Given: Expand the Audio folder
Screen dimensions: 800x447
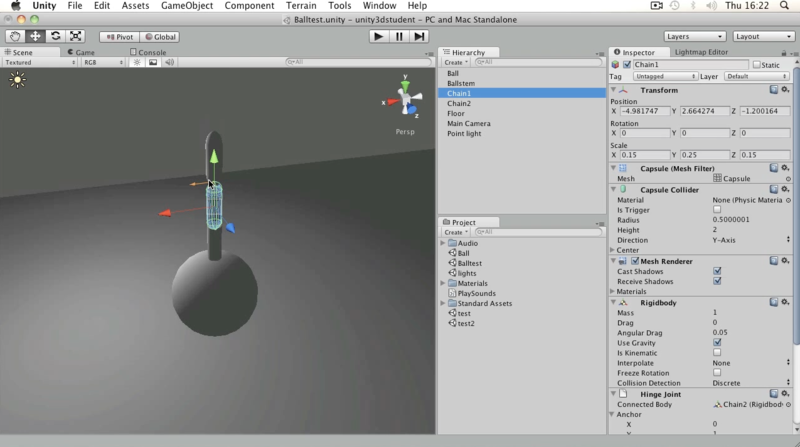Looking at the screenshot, I should pyautogui.click(x=443, y=243).
